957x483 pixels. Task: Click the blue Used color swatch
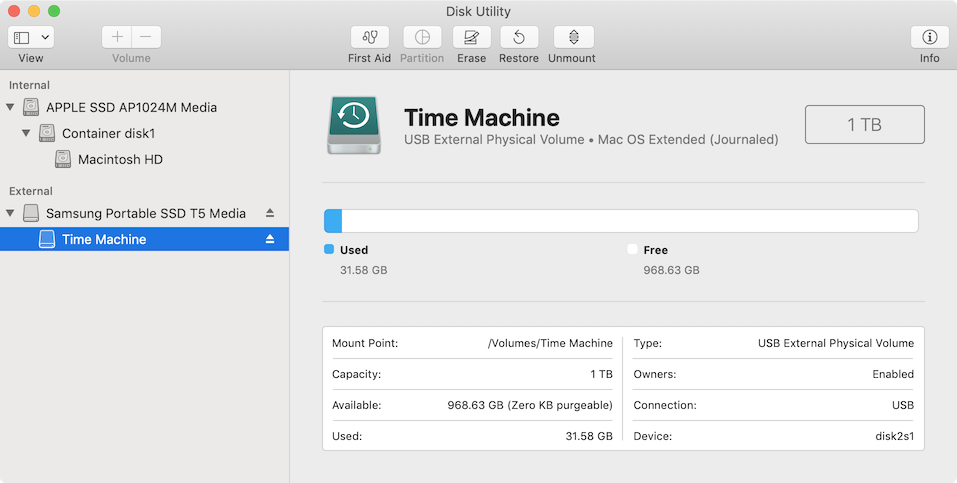pos(329,250)
